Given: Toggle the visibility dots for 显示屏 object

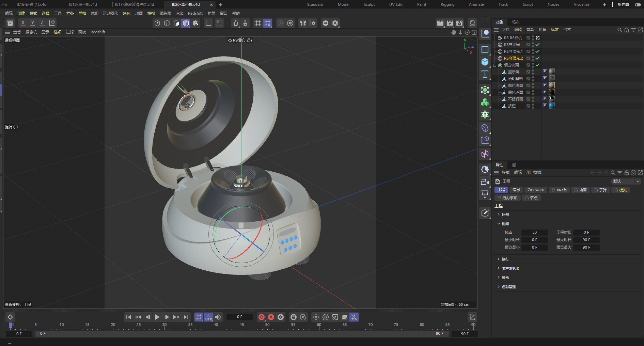Looking at the screenshot, I should (533, 72).
